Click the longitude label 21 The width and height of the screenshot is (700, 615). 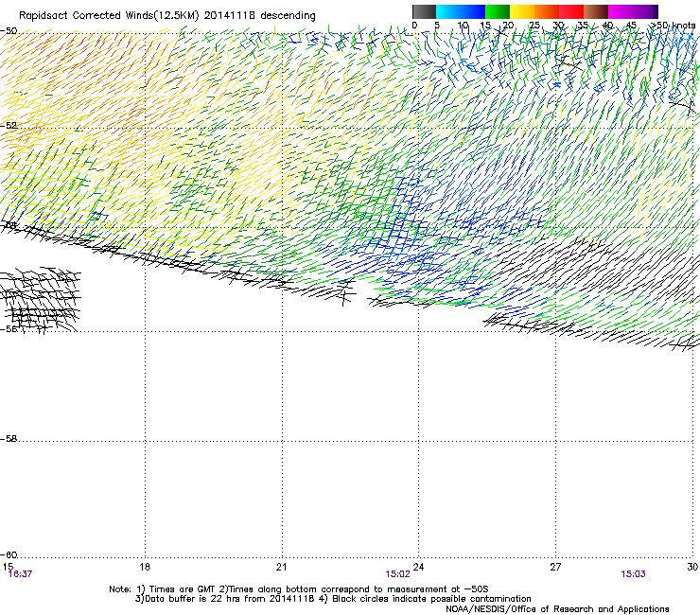(x=281, y=567)
